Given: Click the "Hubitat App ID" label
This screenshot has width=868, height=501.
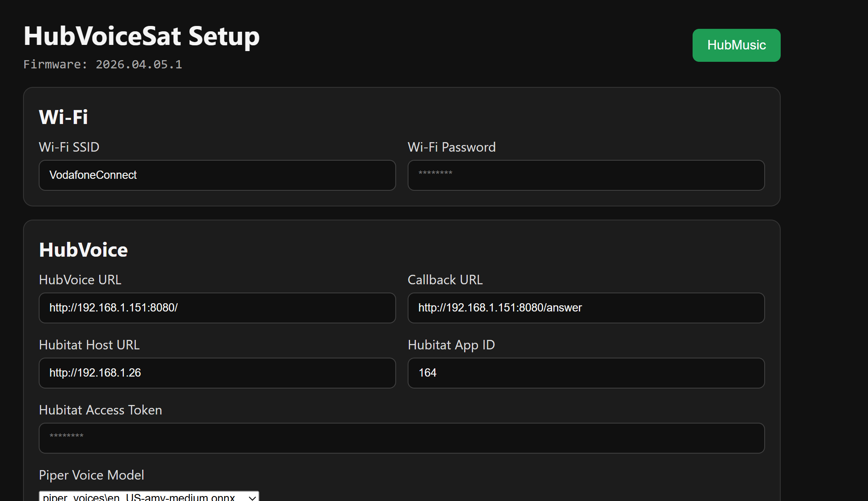Looking at the screenshot, I should point(451,345).
